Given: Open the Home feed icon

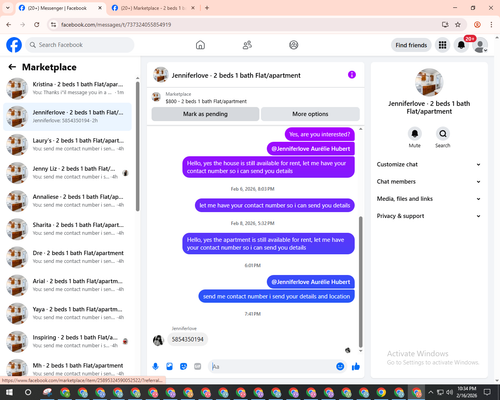Looking at the screenshot, I should (200, 45).
